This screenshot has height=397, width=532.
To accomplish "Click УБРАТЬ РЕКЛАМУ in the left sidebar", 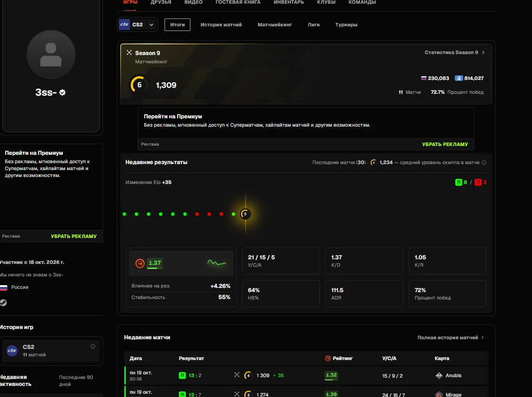I will [x=73, y=236].
